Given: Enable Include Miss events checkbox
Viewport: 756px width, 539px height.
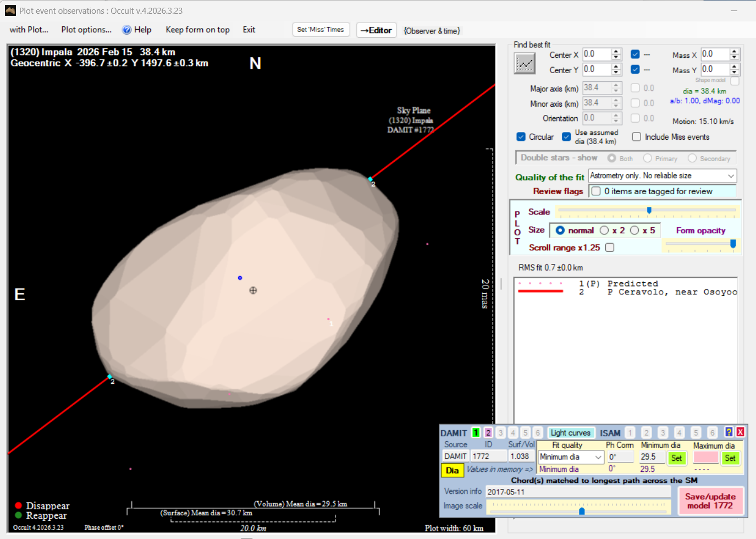Looking at the screenshot, I should [637, 137].
